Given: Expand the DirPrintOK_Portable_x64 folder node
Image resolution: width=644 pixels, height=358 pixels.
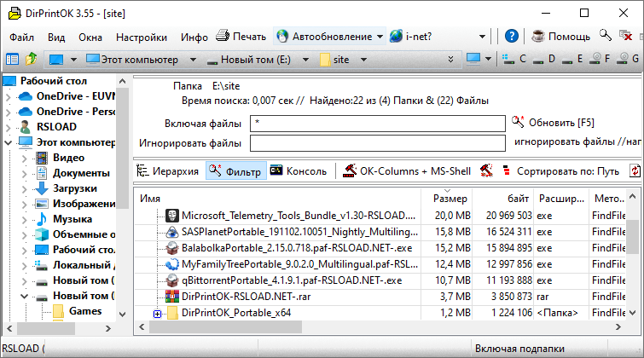Looking at the screenshot, I should (157, 314).
